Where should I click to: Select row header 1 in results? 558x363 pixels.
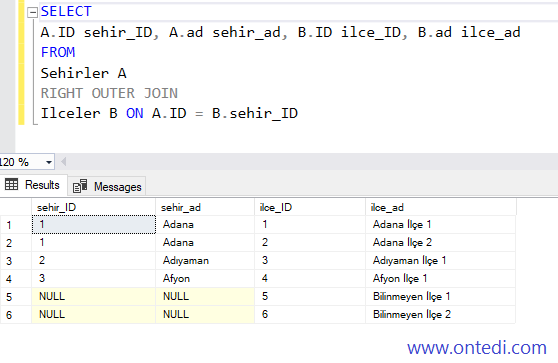(16, 225)
